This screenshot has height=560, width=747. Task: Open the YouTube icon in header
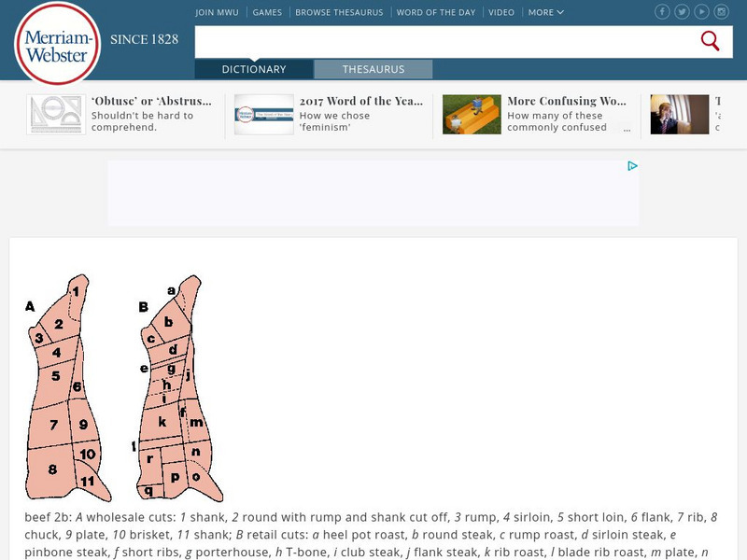(x=701, y=12)
